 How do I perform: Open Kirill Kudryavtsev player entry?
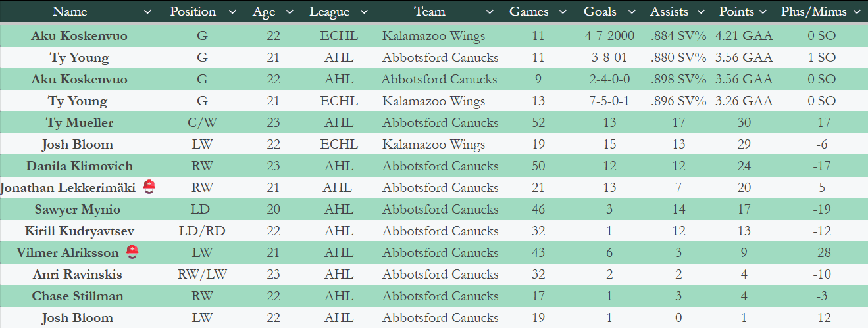click(79, 231)
